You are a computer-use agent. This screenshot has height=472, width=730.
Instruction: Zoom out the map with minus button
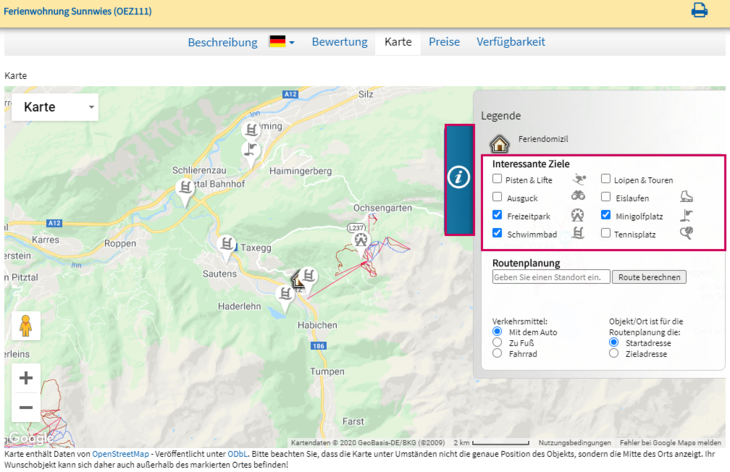26,407
